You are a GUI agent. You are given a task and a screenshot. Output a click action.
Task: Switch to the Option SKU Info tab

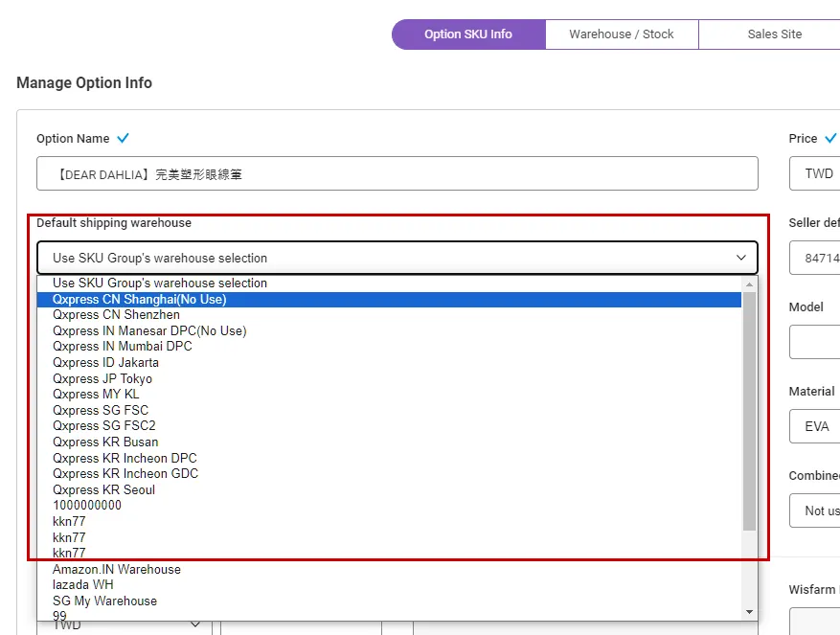(468, 34)
